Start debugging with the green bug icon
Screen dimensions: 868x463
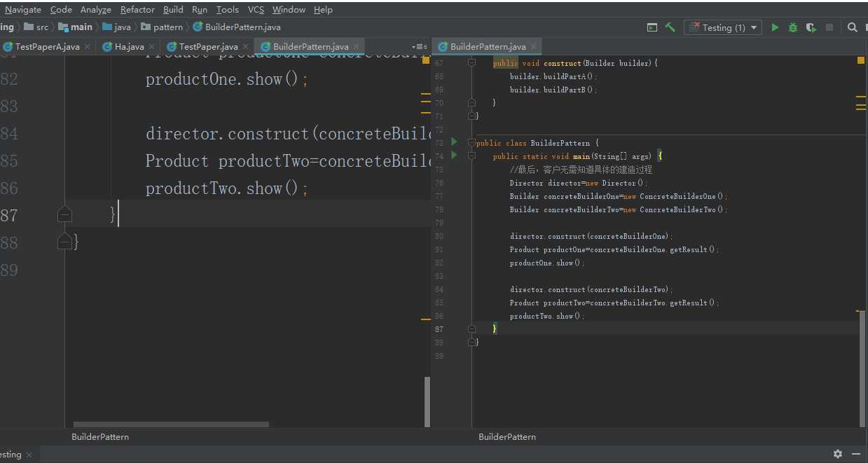coord(793,27)
